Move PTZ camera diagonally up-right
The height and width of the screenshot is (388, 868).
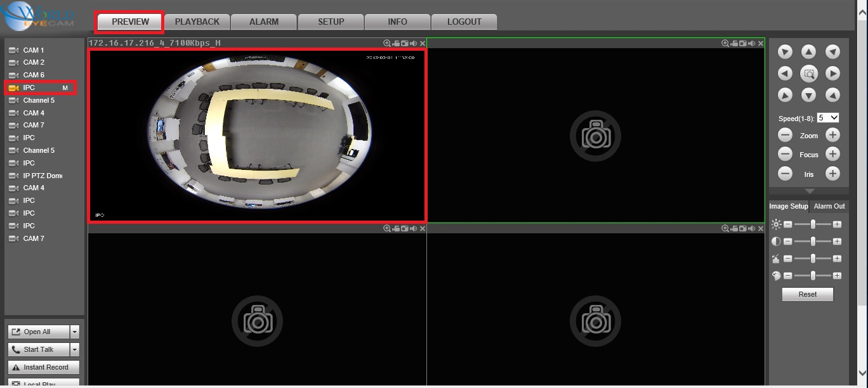pos(832,52)
